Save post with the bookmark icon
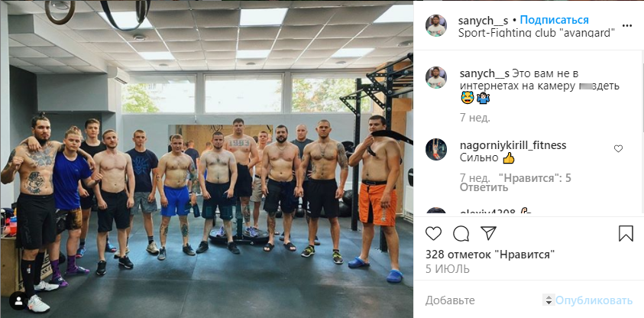This screenshot has height=318, width=644. [626, 233]
